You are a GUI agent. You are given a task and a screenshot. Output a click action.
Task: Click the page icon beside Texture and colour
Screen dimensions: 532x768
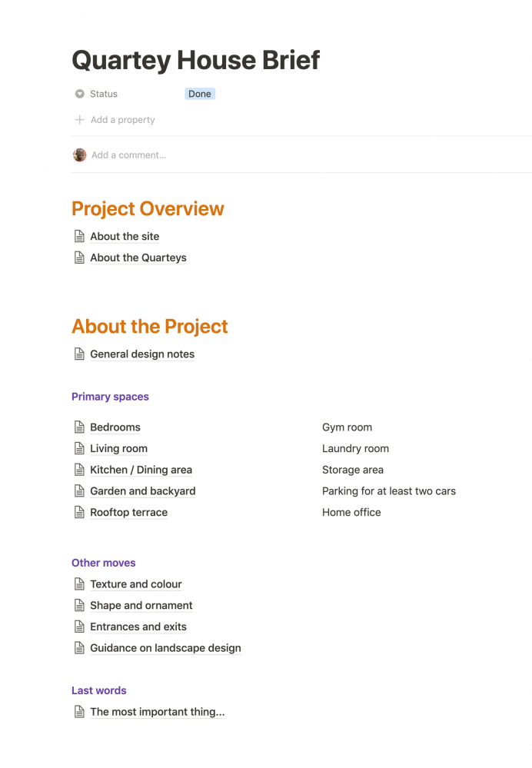[x=78, y=584]
